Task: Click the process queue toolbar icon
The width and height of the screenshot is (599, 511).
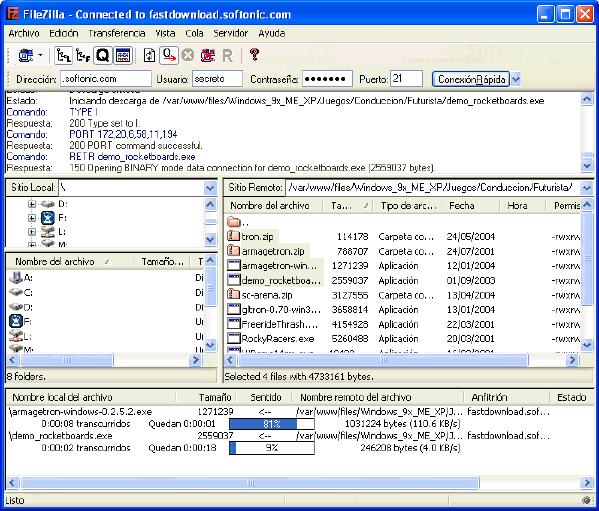Action: (x=168, y=56)
